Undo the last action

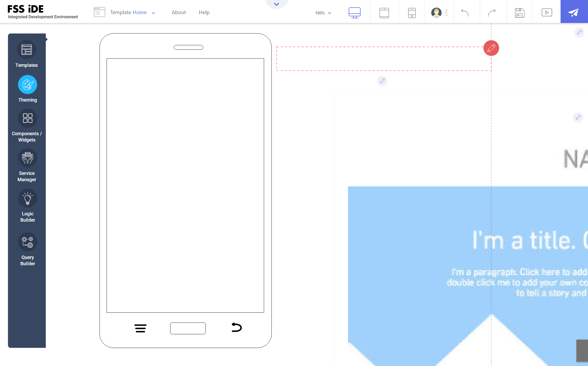tap(465, 13)
